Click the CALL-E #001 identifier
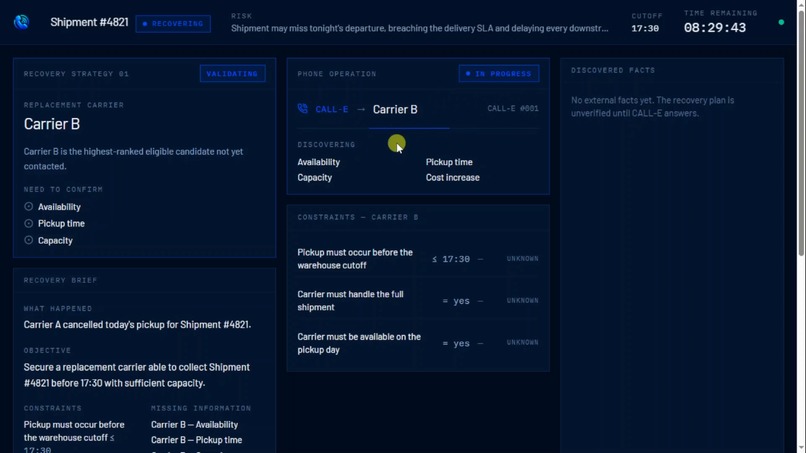Image resolution: width=806 pixels, height=453 pixels. click(513, 108)
